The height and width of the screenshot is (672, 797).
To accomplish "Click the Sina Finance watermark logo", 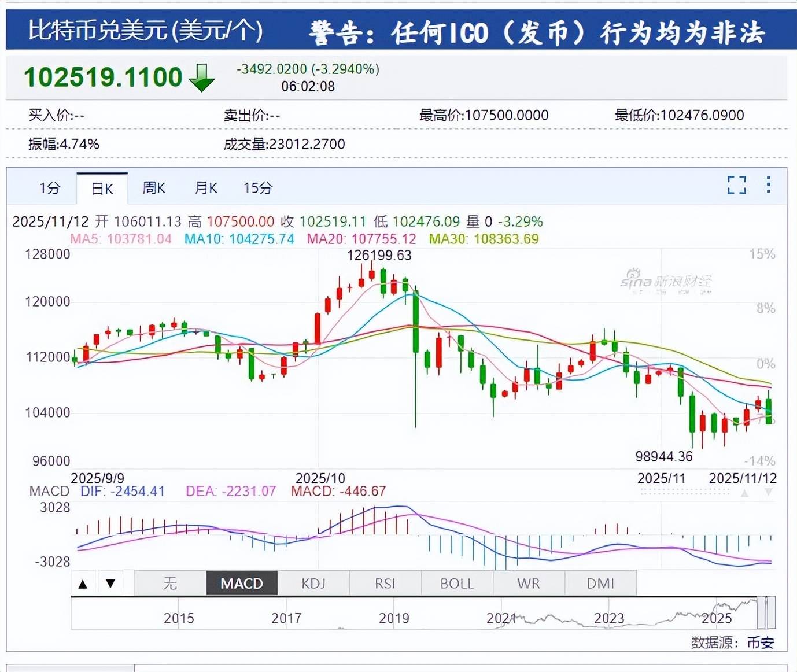I will pos(666,281).
